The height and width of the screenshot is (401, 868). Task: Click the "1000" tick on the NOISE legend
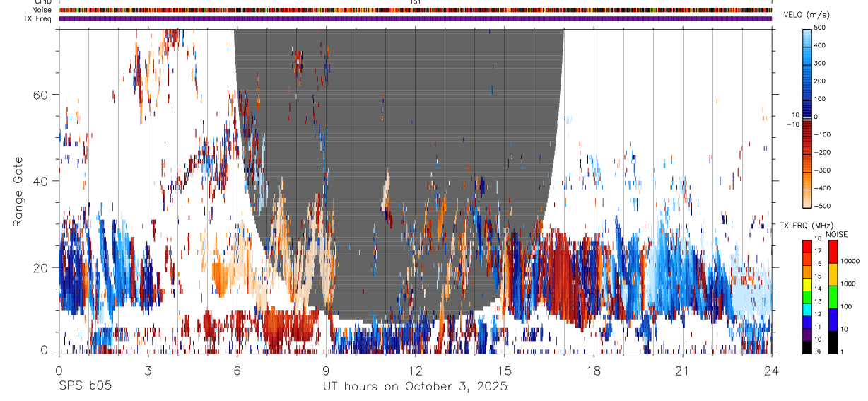coord(849,284)
